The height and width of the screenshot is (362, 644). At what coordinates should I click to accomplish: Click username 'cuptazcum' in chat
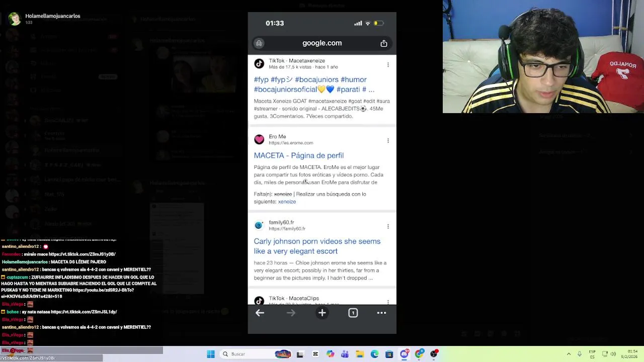[17, 278]
